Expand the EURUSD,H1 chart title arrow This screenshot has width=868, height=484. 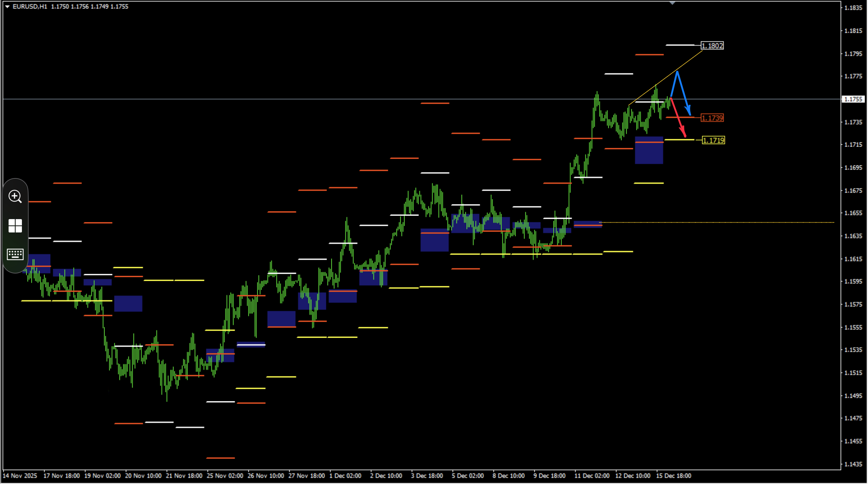coord(7,6)
